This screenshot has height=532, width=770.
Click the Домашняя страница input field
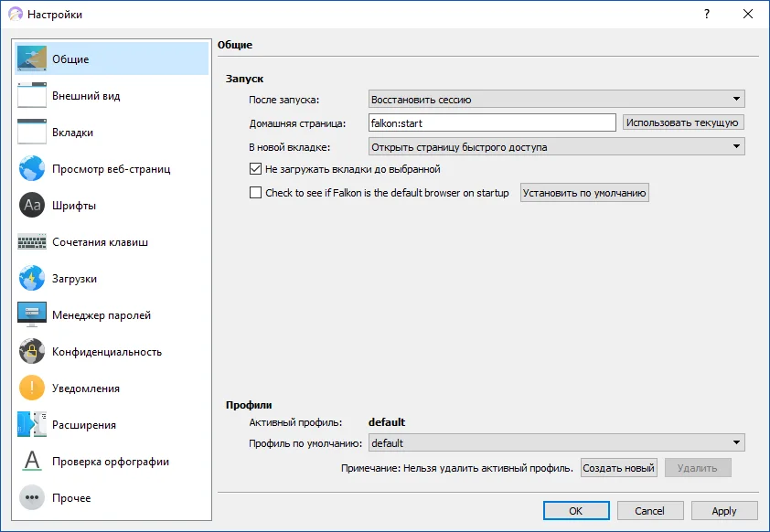(492, 122)
